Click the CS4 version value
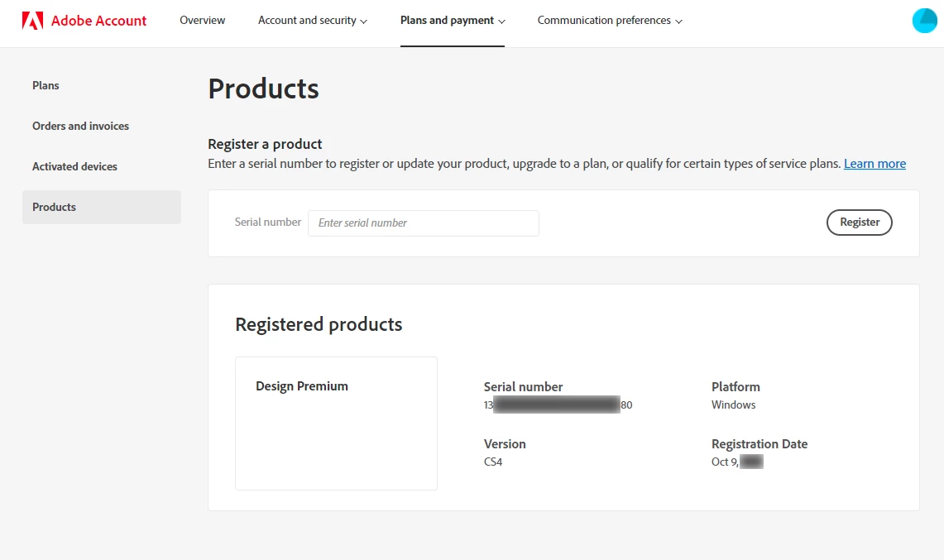The image size is (944, 560). tap(493, 462)
